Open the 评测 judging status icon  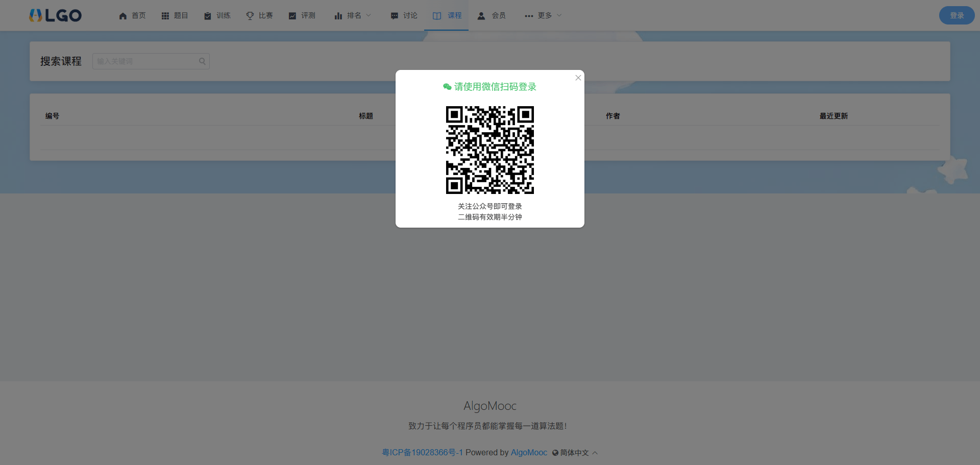click(x=292, y=15)
